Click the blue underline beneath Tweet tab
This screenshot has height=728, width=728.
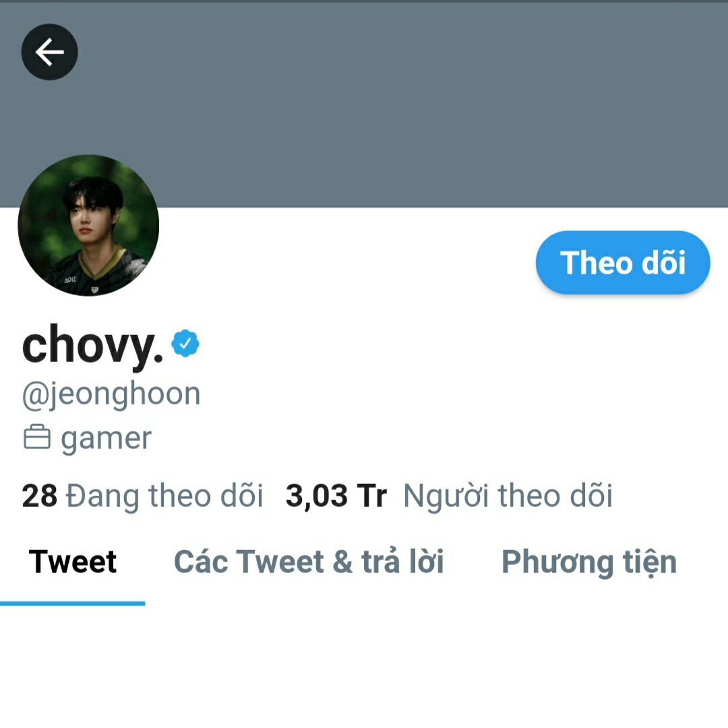[72, 603]
